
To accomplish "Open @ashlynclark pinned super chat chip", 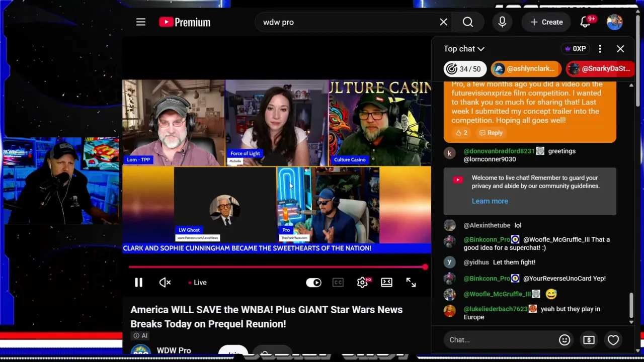I will coord(526,69).
